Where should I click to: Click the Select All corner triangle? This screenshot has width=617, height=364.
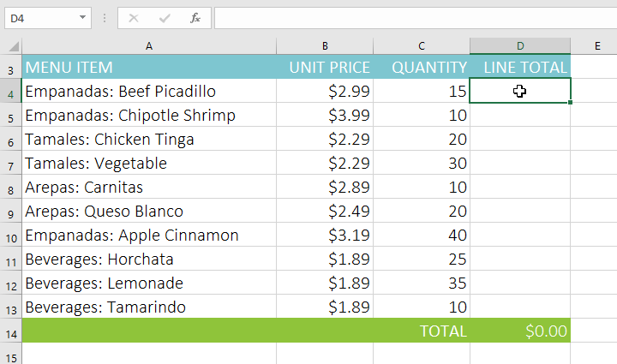(x=14, y=46)
